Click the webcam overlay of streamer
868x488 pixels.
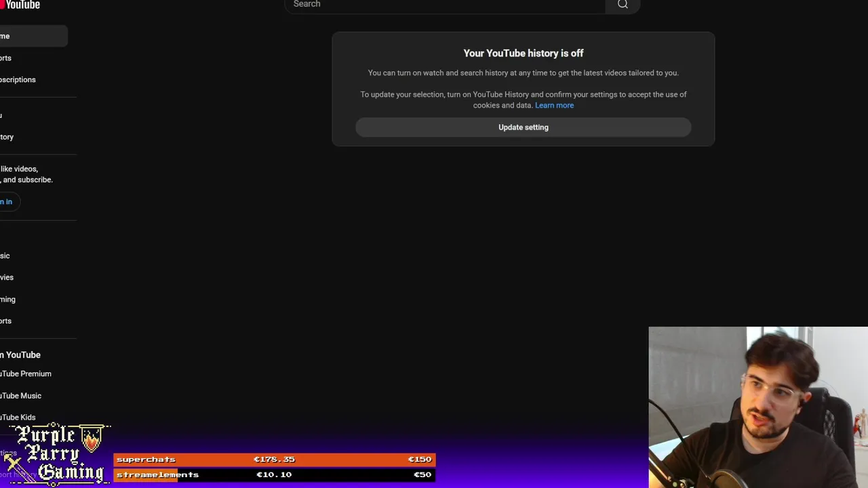(758, 407)
